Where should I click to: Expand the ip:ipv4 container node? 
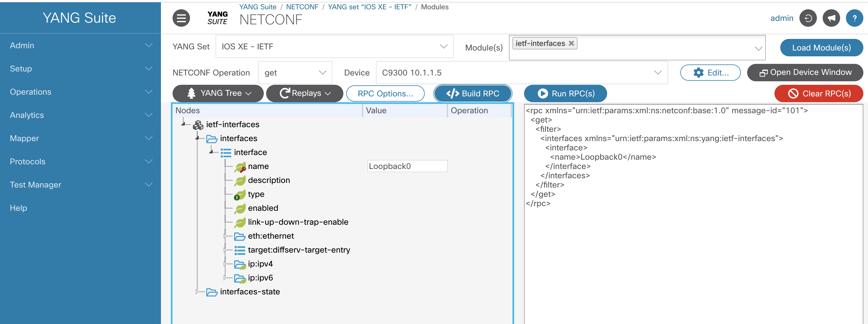(x=225, y=264)
